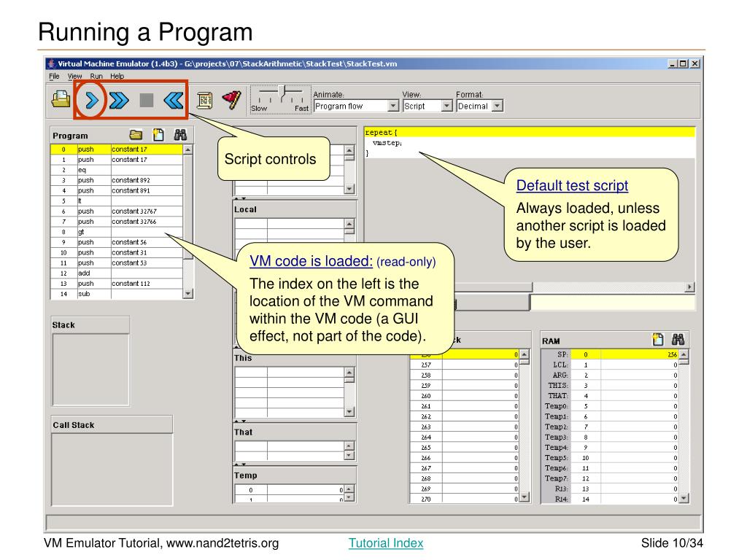Click Temp segment scrollbar down arrow

pos(349,497)
